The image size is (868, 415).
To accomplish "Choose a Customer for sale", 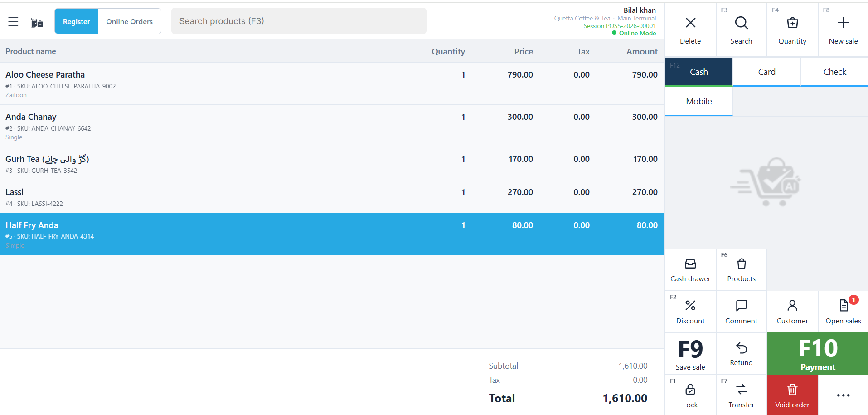I will (792, 312).
